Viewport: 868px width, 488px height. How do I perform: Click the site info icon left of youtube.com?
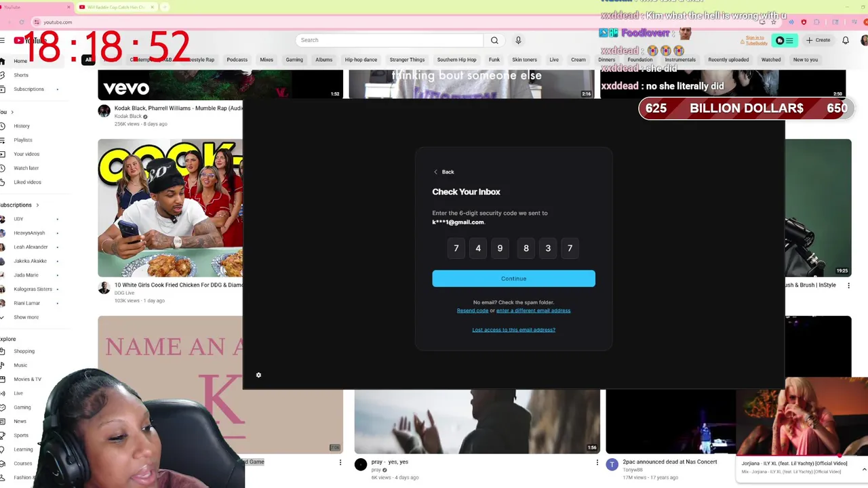pos(37,22)
